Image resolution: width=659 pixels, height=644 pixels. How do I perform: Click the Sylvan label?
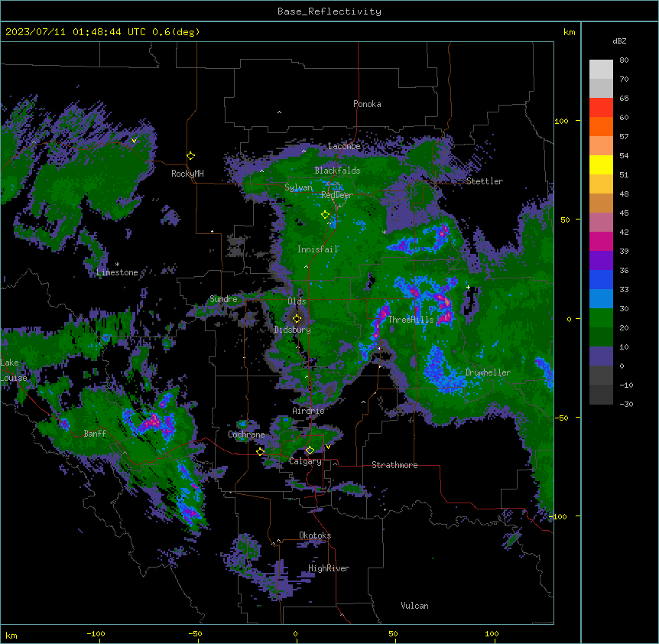(x=298, y=187)
